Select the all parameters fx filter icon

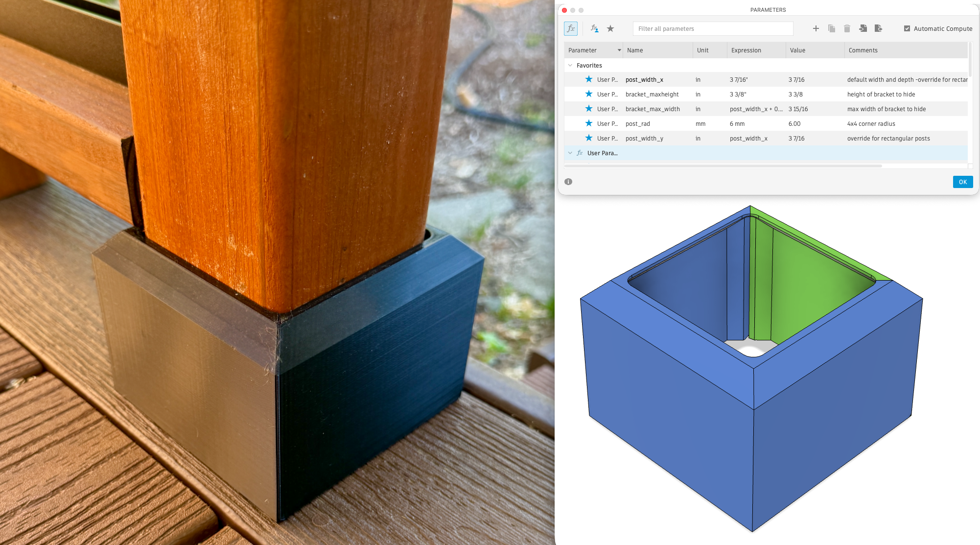point(571,29)
